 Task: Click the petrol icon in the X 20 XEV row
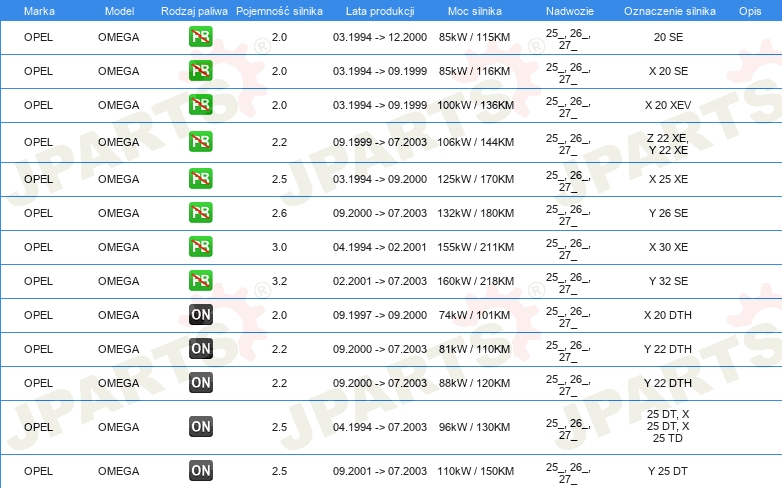pyautogui.click(x=200, y=104)
